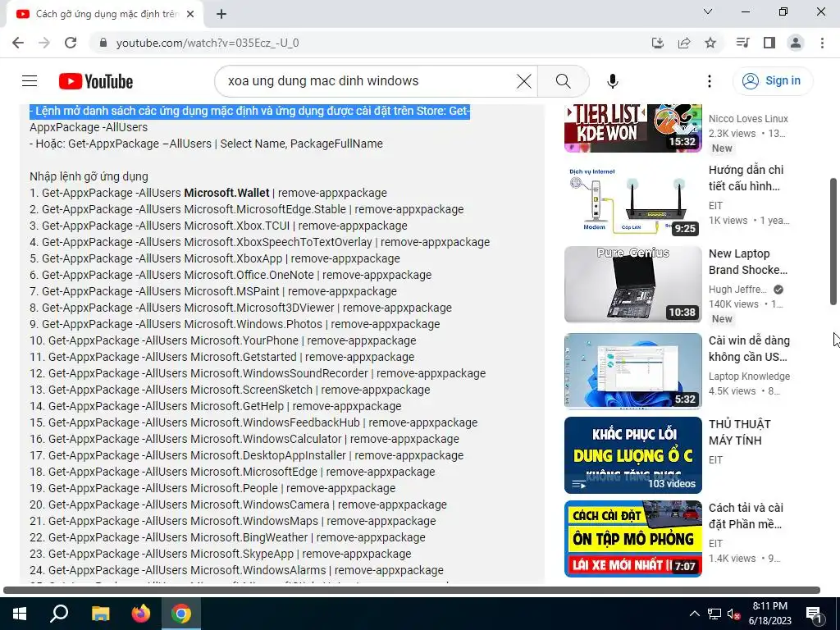Open the Windows Start menu

[20, 614]
